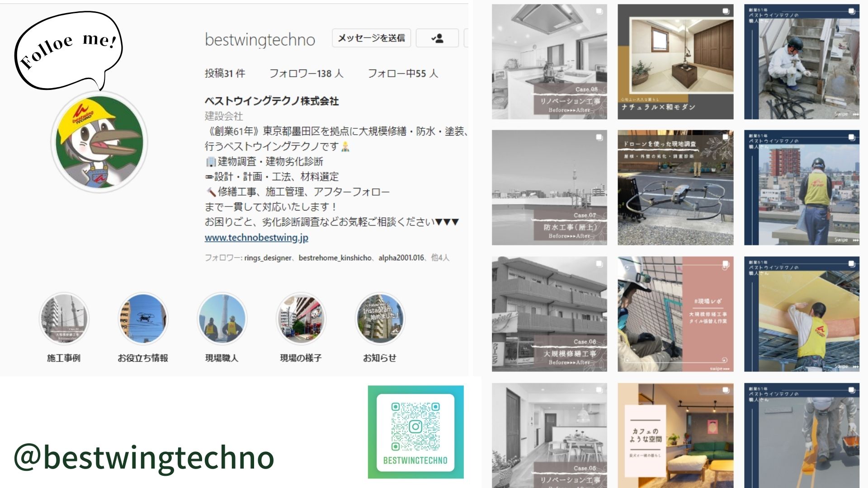Click carousel icon on #現場レポ post

[x=726, y=263]
